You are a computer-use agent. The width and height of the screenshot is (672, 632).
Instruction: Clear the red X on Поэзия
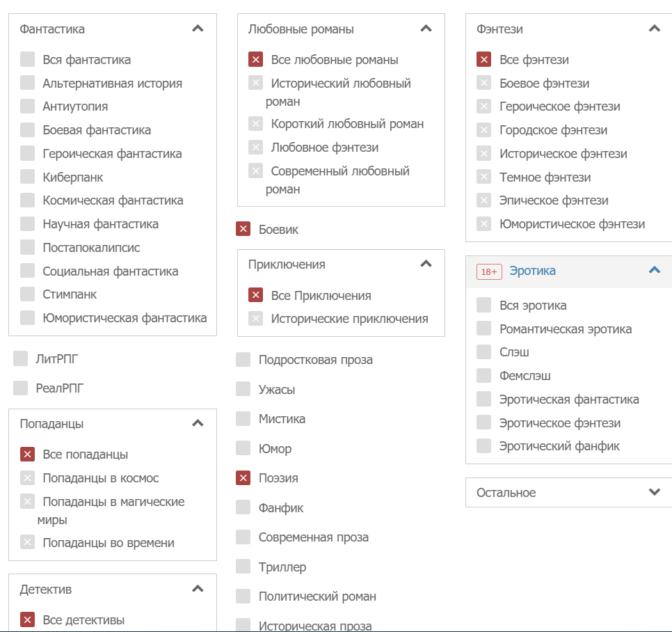(x=243, y=478)
